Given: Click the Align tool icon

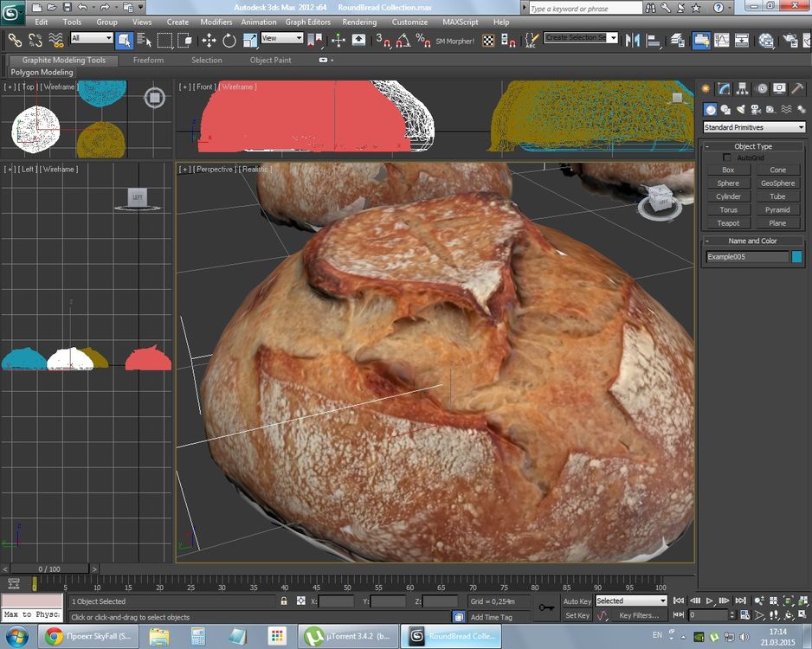Looking at the screenshot, I should (x=654, y=40).
